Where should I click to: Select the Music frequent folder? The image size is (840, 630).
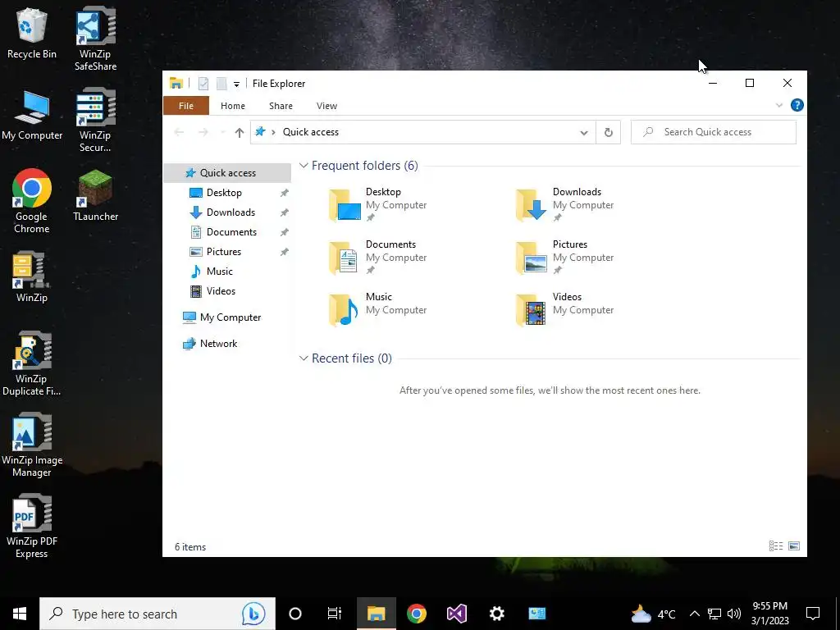click(x=378, y=309)
